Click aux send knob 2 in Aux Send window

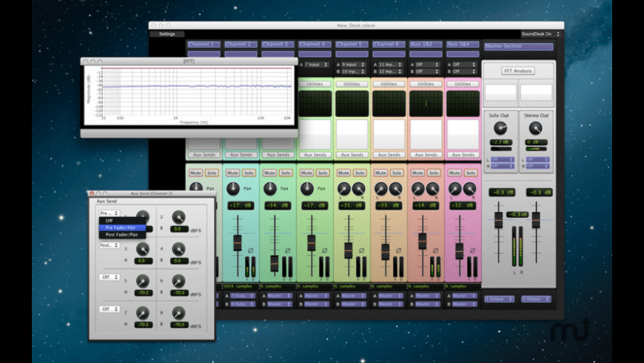[x=178, y=217]
